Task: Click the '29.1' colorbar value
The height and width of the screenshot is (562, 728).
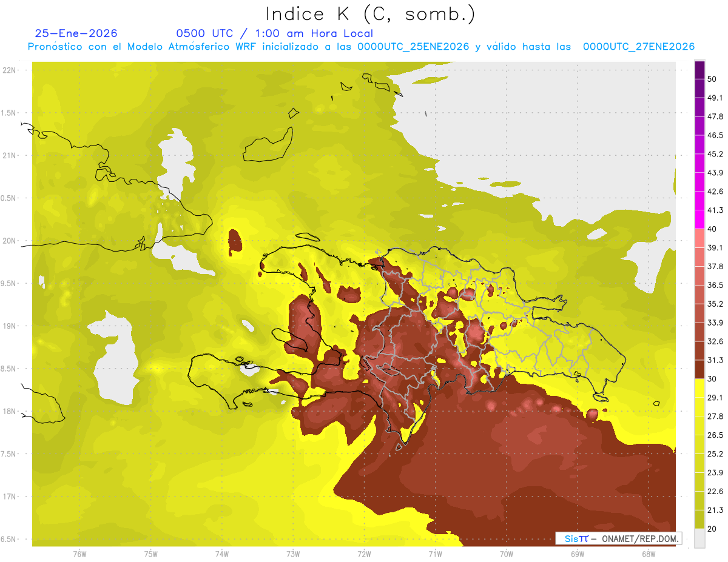Action: 715,398
